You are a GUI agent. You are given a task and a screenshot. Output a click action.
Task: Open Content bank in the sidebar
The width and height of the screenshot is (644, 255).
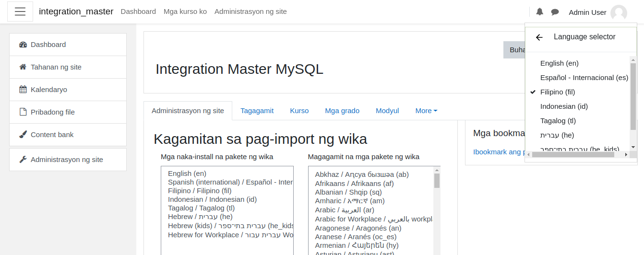click(68, 135)
